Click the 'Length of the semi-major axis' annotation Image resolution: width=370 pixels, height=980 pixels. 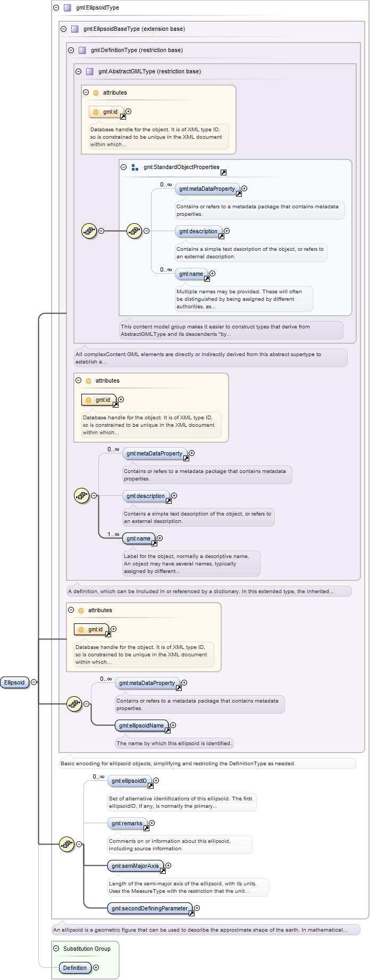188,887
